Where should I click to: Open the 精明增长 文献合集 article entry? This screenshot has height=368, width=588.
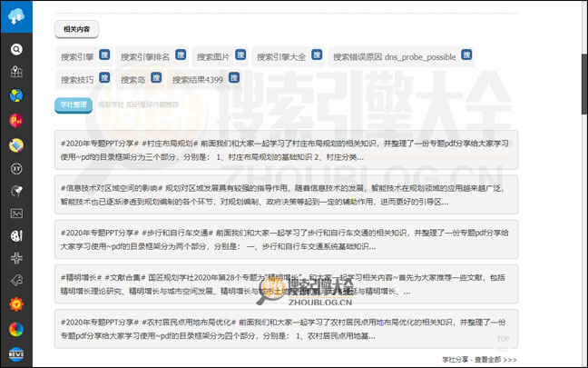pyautogui.click(x=286, y=284)
